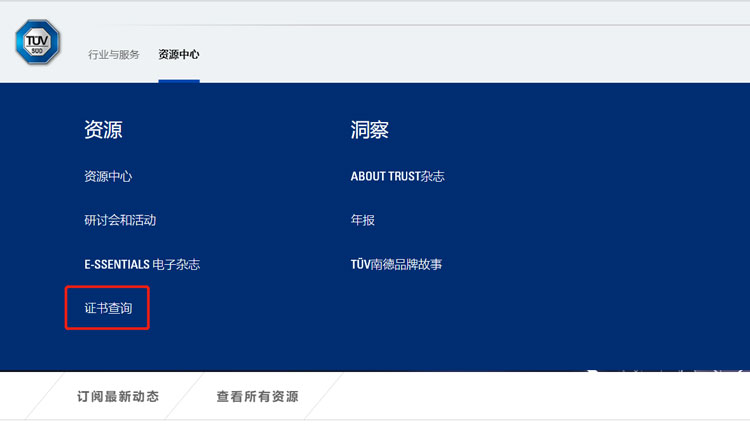This screenshot has height=444, width=750.
Task: Click the 订阅最新动态 tab
Action: click(118, 397)
